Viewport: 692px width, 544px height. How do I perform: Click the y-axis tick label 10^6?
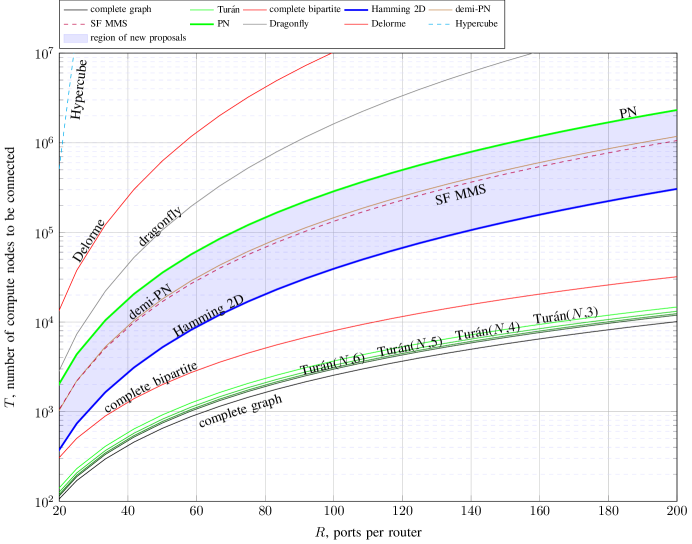point(44,143)
